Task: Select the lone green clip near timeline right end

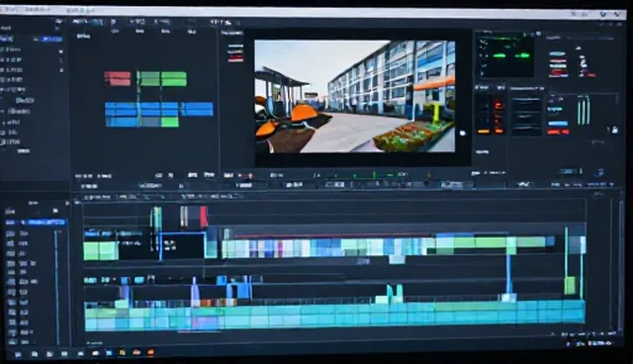Action: click(x=570, y=285)
